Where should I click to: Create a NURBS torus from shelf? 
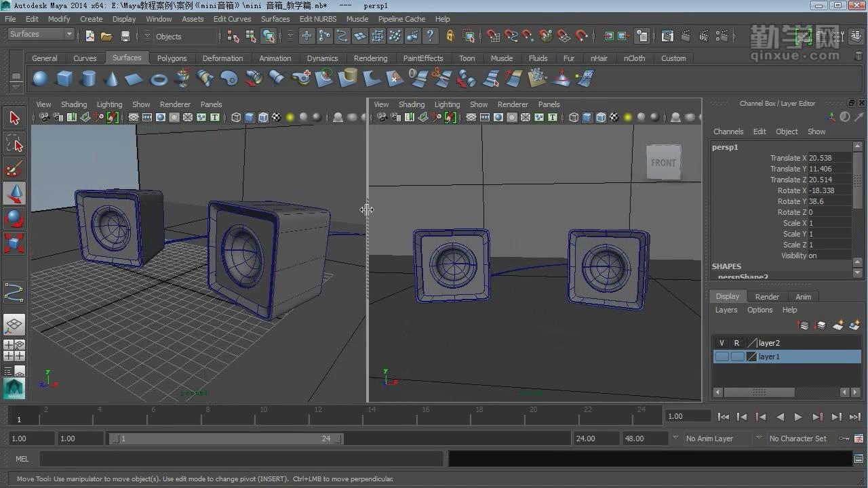159,79
